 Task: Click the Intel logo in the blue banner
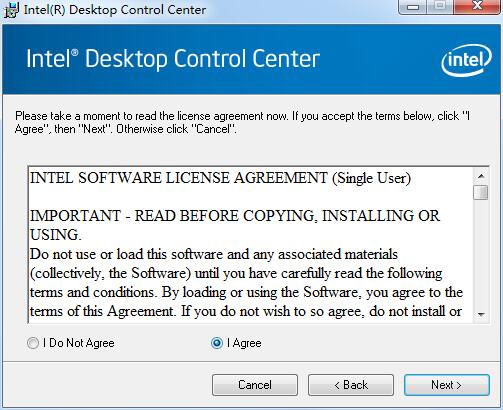click(466, 60)
